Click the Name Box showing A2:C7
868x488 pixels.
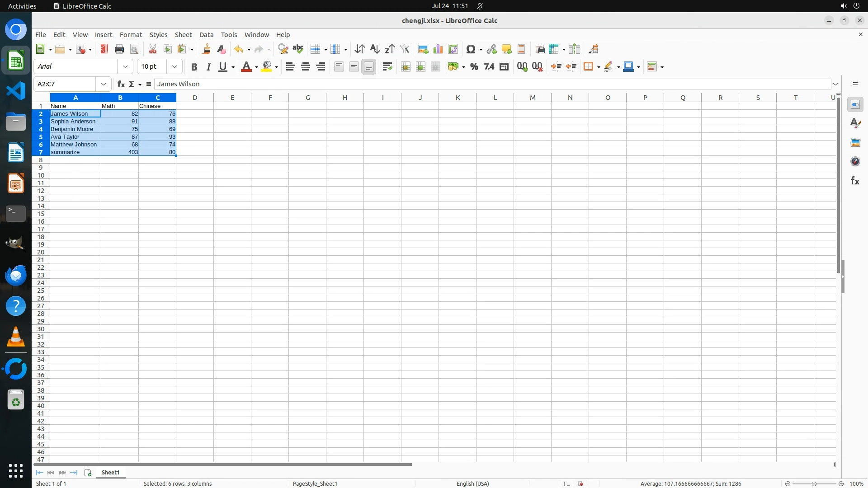click(66, 84)
